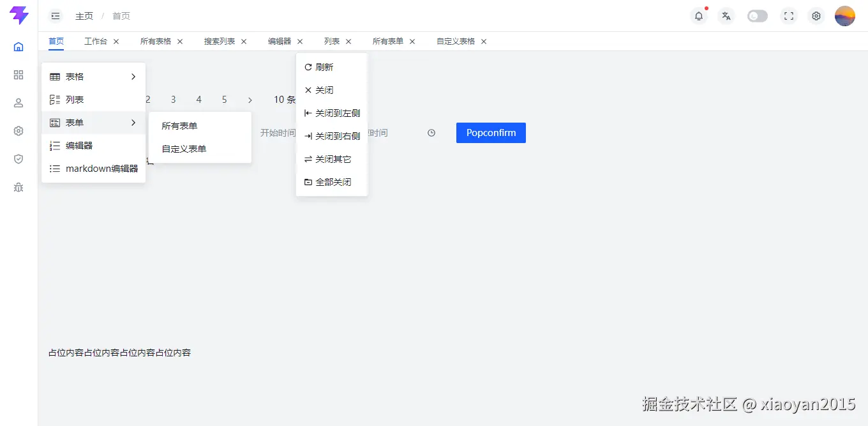Collapse the sidebar menu with fold icon
This screenshot has width=868, height=426.
tap(56, 16)
